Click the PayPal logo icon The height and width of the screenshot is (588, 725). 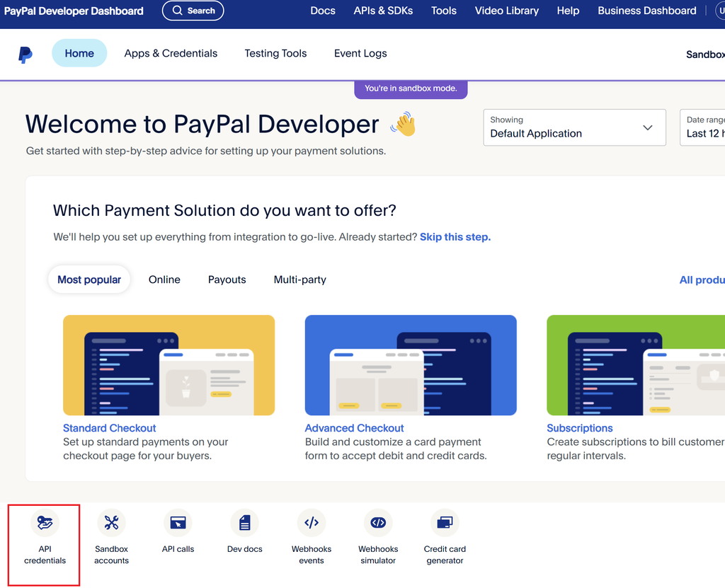coord(25,54)
